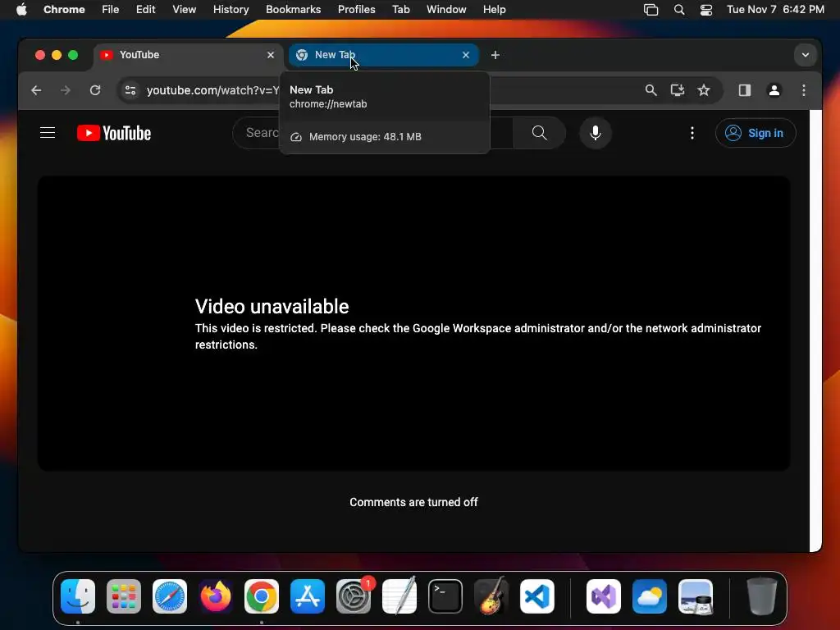Open the History menu
Viewport: 840px width, 630px height.
(x=231, y=10)
